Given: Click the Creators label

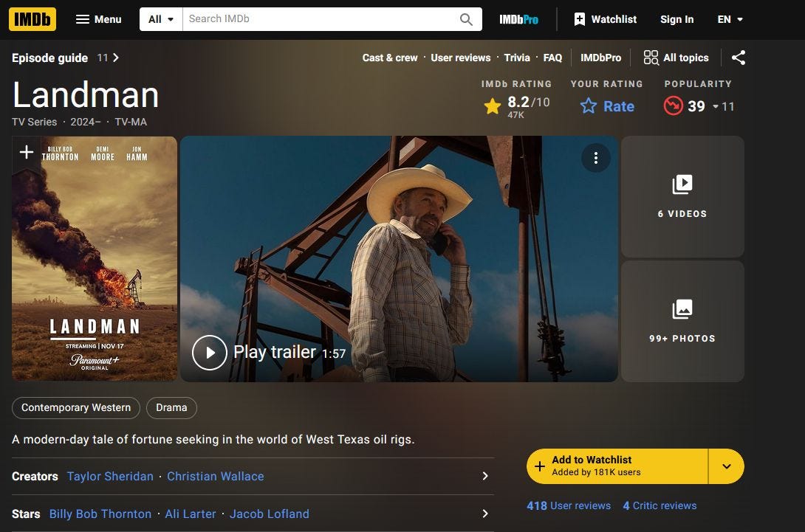Looking at the screenshot, I should point(35,477).
